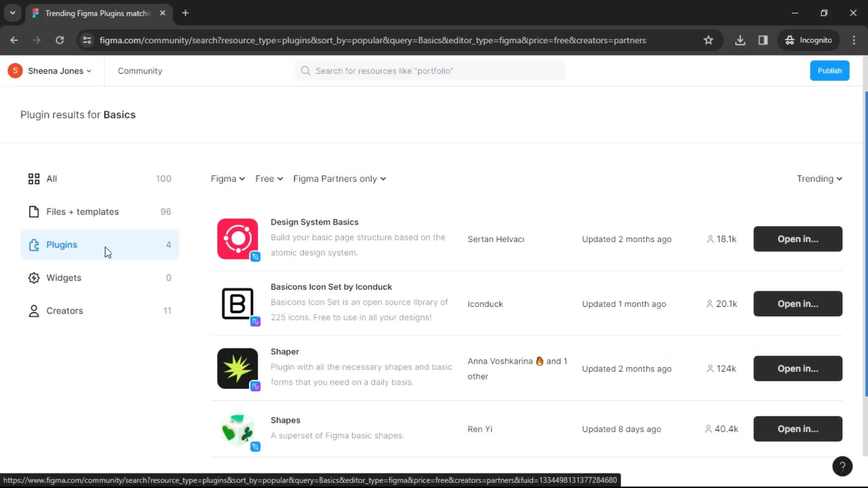The image size is (868, 488).
Task: Select the Plugins category
Action: coord(99,245)
